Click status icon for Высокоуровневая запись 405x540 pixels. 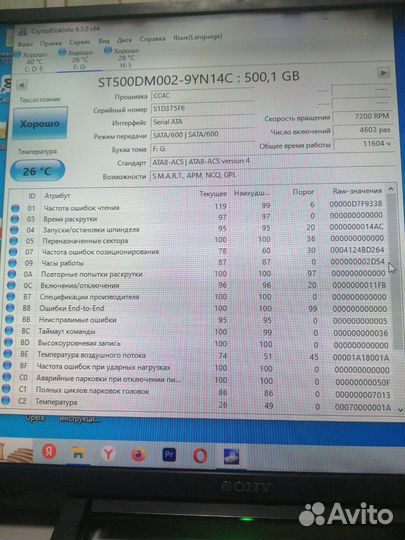click(x=8, y=342)
